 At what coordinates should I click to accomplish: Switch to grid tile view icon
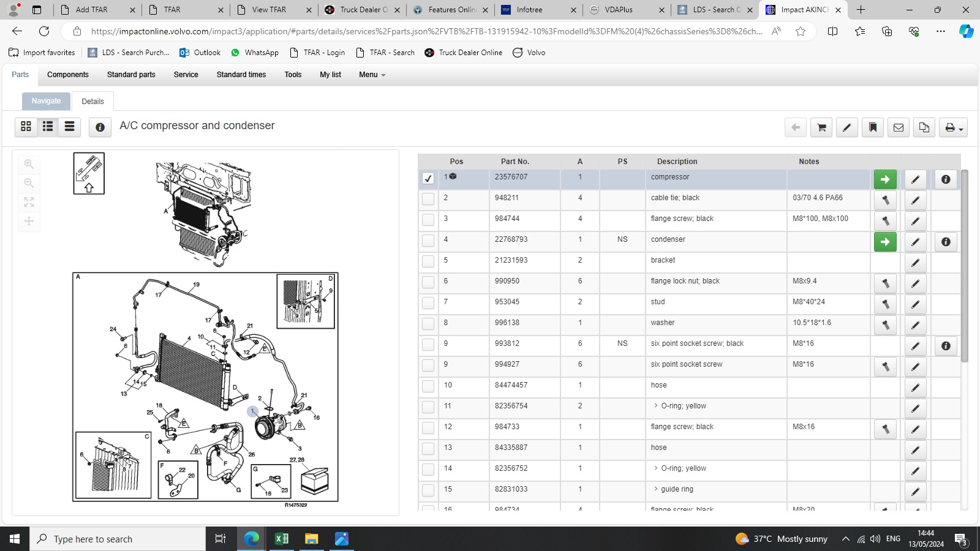pyautogui.click(x=26, y=126)
